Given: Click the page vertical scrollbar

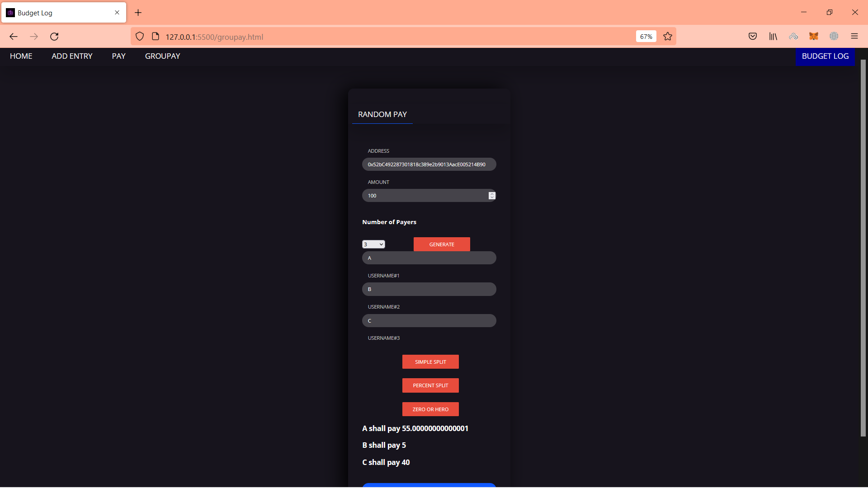Looking at the screenshot, I should pyautogui.click(x=863, y=249).
